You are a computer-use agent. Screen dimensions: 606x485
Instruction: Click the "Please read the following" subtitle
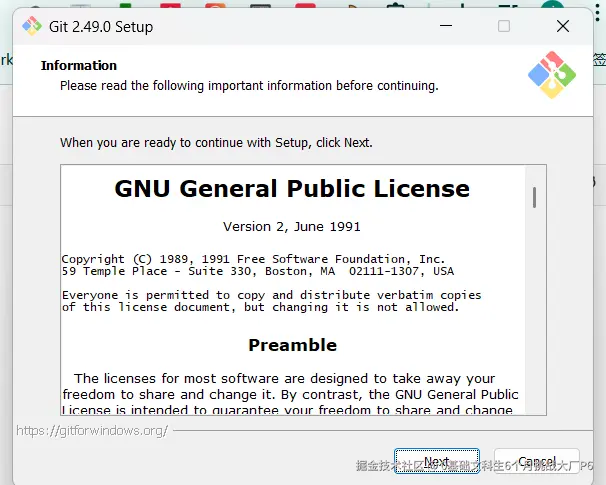click(x=249, y=85)
